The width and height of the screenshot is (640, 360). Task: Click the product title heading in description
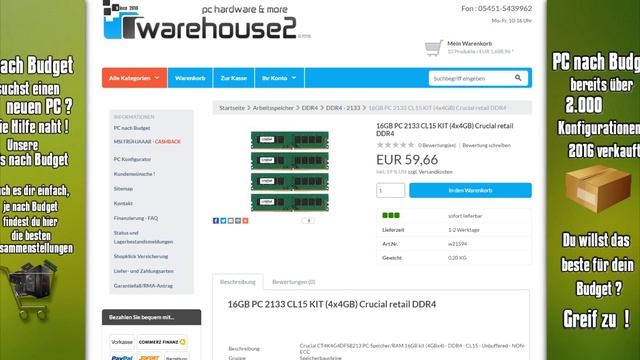click(x=332, y=304)
